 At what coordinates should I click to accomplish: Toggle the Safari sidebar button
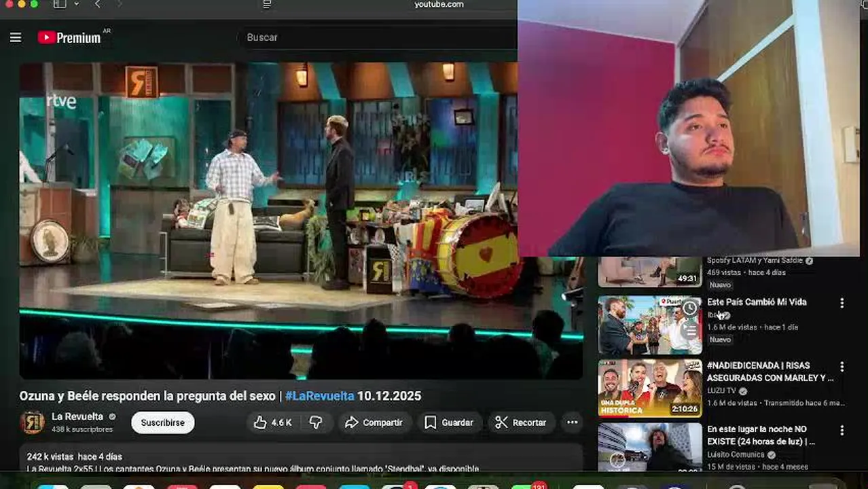[60, 4]
